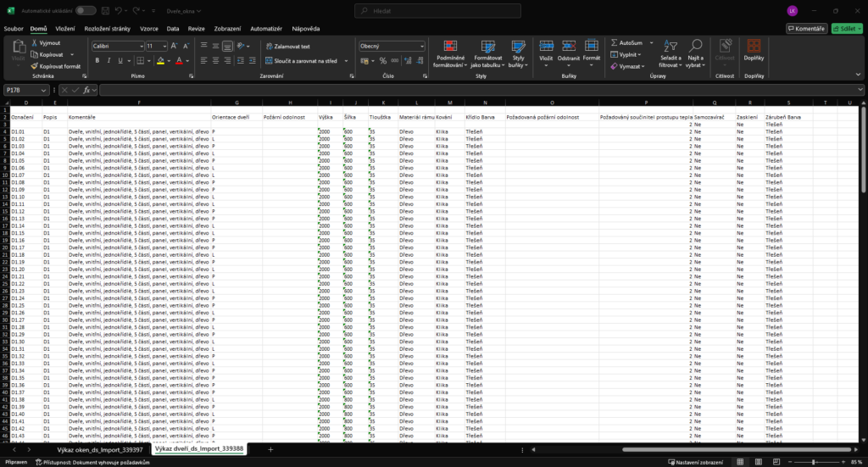868x467 pixels.
Task: Open the Obecný number format dropdown
Action: 421,46
